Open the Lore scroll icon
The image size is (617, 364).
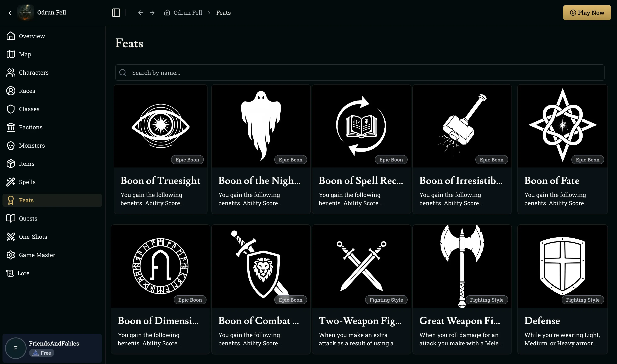click(10, 273)
